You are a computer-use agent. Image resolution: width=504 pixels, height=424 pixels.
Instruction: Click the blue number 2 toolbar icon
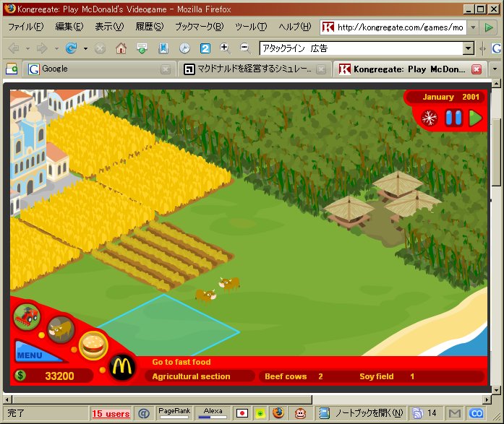(x=205, y=48)
